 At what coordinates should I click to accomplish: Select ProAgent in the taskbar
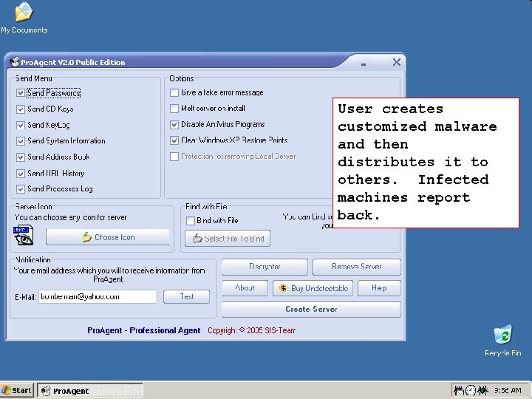90,391
